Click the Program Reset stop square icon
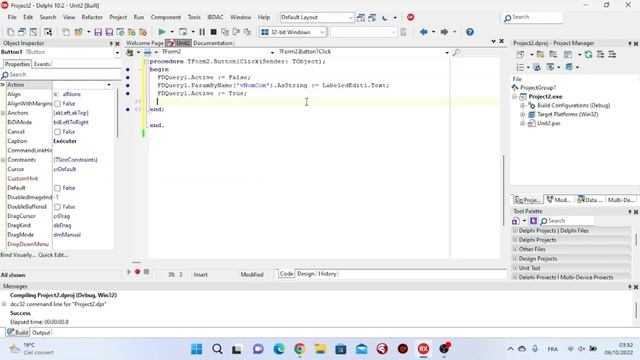Viewport: 640px width, 360px height. coord(213,32)
